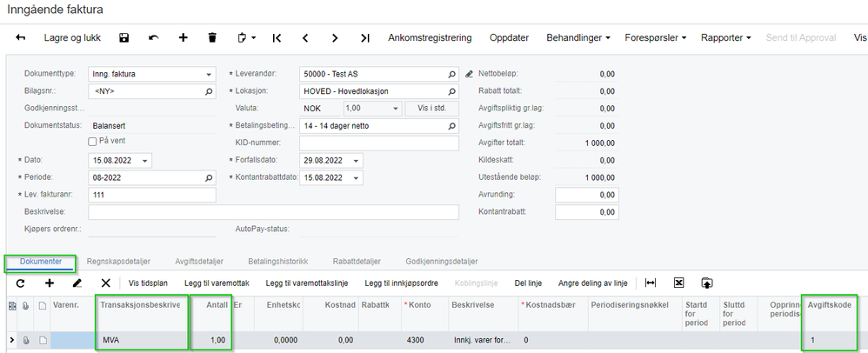Click the back arrow icon in toolbar
This screenshot has height=353, width=868.
pos(21,37)
